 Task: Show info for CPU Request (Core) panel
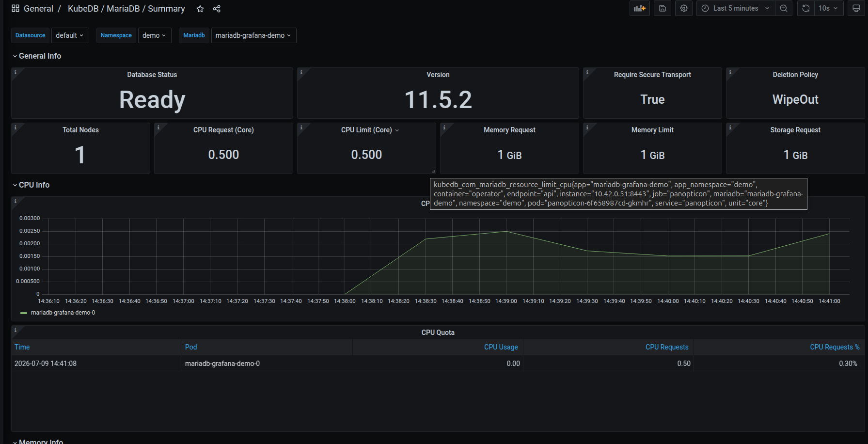tap(158, 127)
